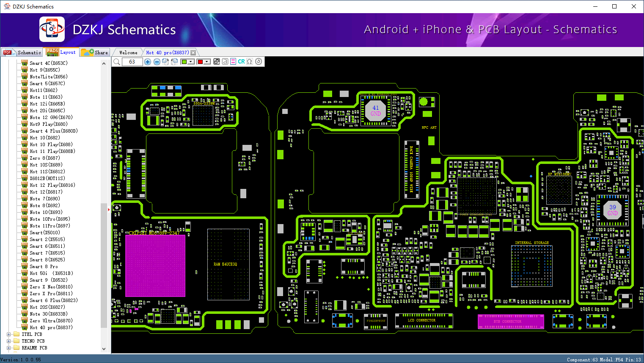Expand the REALME PCB folder
This screenshot has width=644, height=363.
click(x=8, y=348)
